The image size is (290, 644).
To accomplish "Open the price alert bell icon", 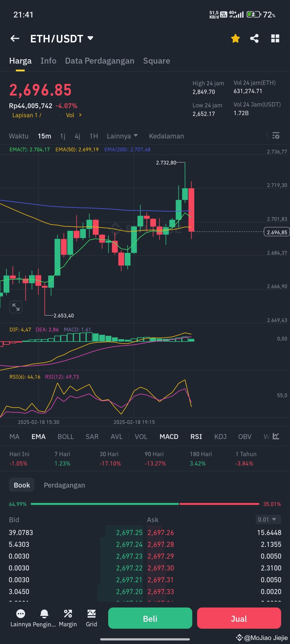I will pyautogui.click(x=44, y=618).
